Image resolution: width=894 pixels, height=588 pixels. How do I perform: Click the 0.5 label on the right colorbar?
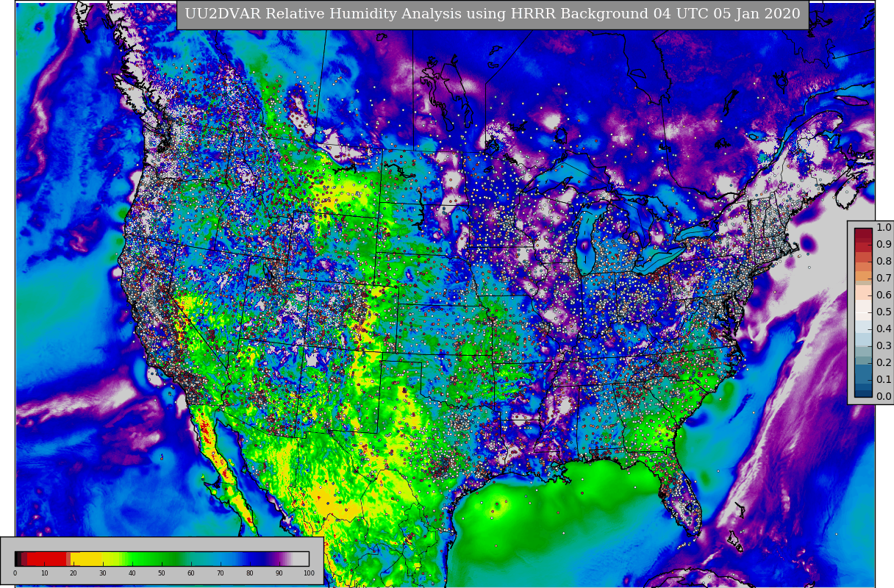tap(884, 312)
